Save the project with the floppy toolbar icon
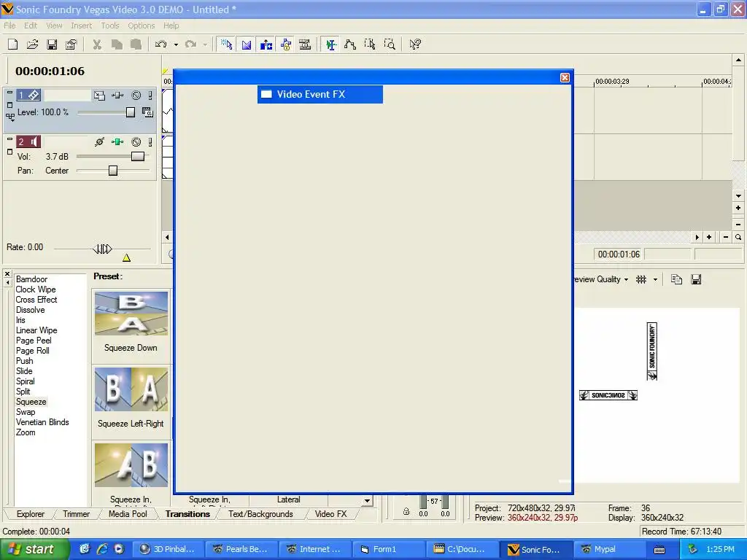This screenshot has width=747, height=560. tap(52, 44)
